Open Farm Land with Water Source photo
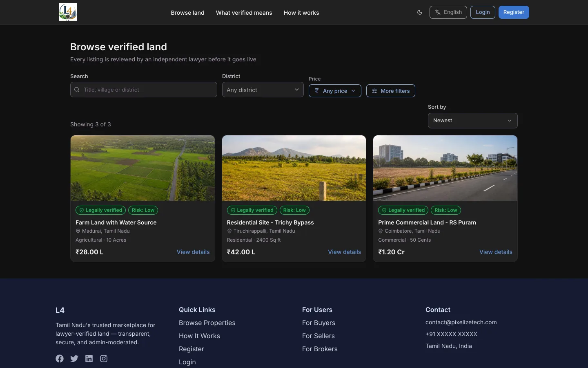Viewport: 588px width, 368px height. pos(143,168)
